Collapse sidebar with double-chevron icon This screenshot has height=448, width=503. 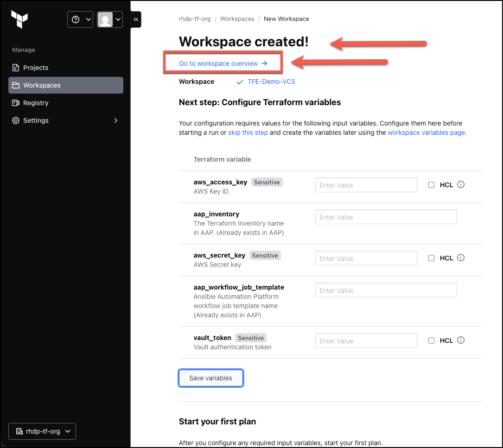pyautogui.click(x=136, y=19)
